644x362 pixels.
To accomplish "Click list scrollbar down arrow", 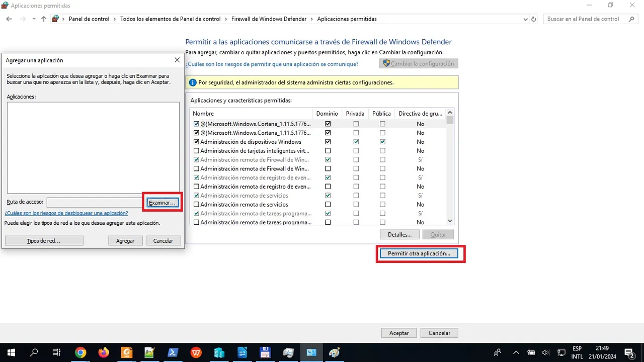I will click(450, 221).
